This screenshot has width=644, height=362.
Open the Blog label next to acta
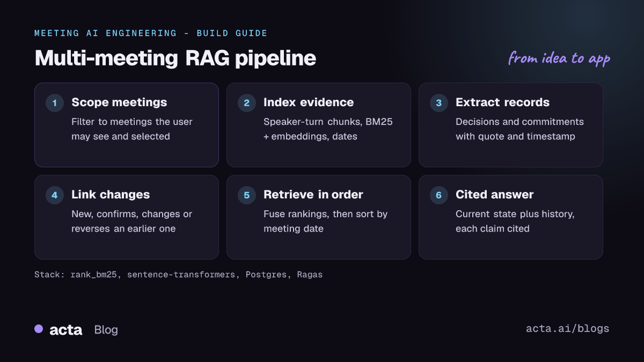pos(106,330)
